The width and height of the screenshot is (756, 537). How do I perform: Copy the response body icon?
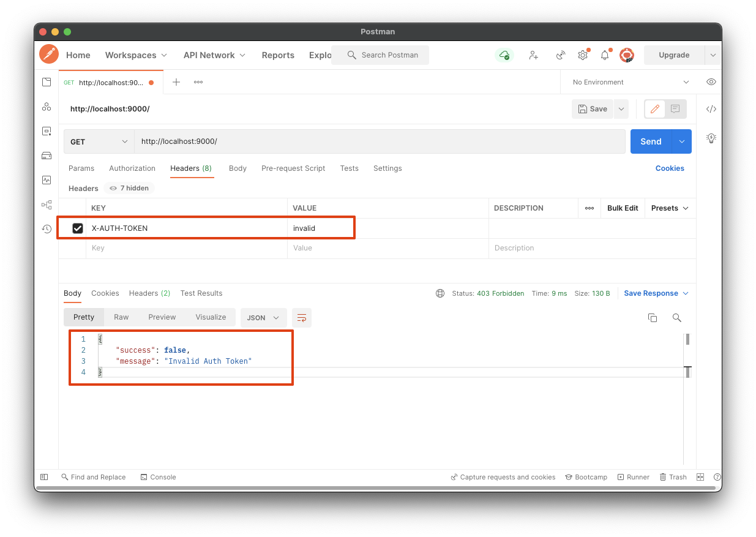[653, 318]
